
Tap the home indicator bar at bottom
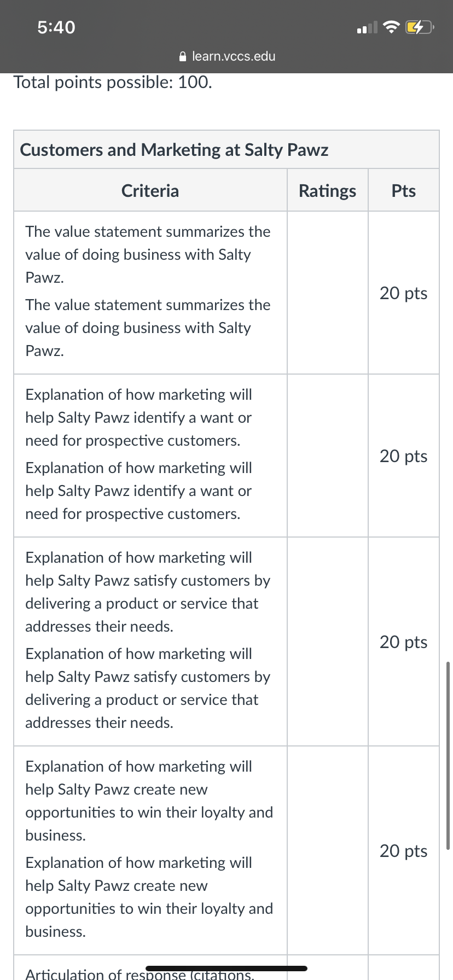(x=226, y=968)
